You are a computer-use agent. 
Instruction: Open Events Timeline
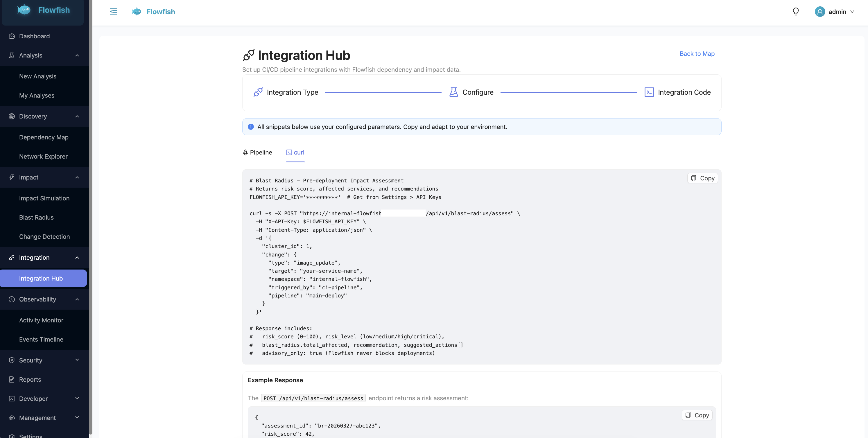[x=41, y=339]
